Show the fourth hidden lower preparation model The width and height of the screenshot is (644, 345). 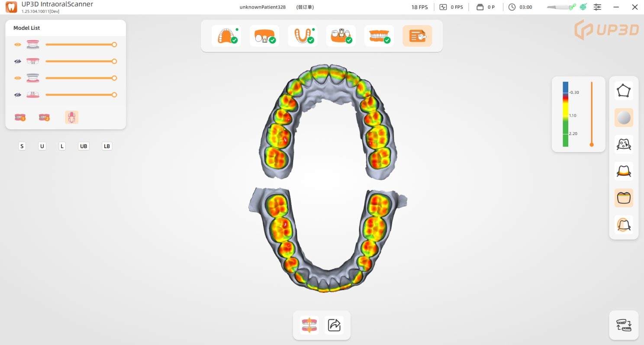tap(17, 95)
